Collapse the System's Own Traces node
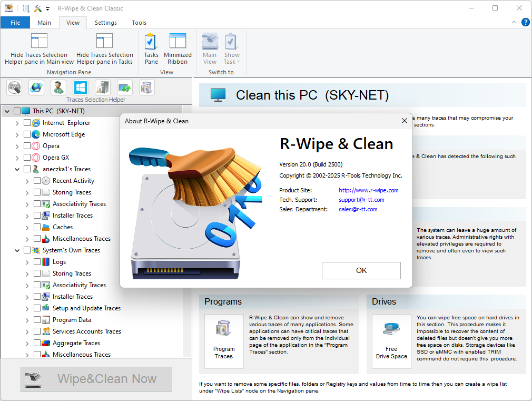 click(17, 251)
